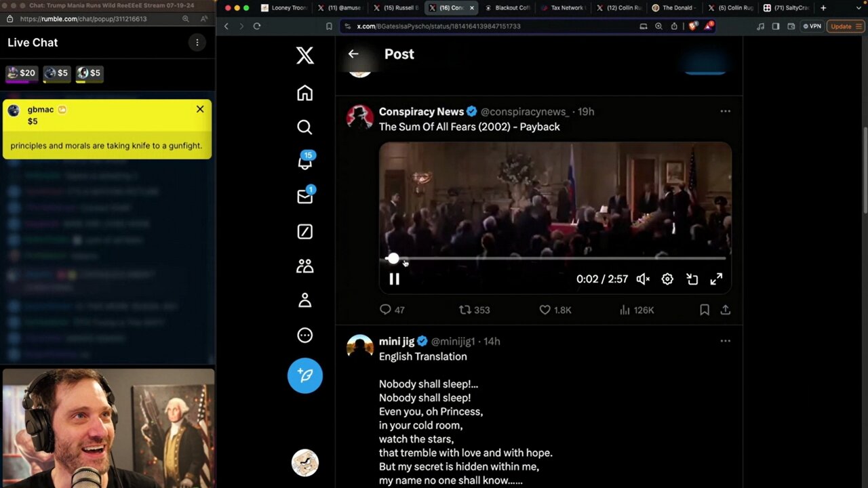Open a new browser tab
The image size is (868, 488).
pos(823,8)
